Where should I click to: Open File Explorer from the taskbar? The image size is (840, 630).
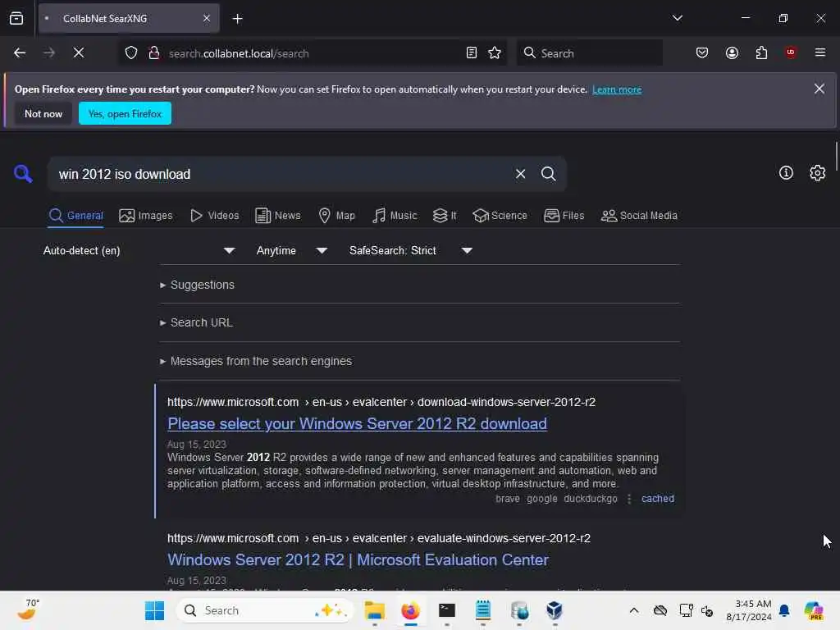pyautogui.click(x=374, y=610)
